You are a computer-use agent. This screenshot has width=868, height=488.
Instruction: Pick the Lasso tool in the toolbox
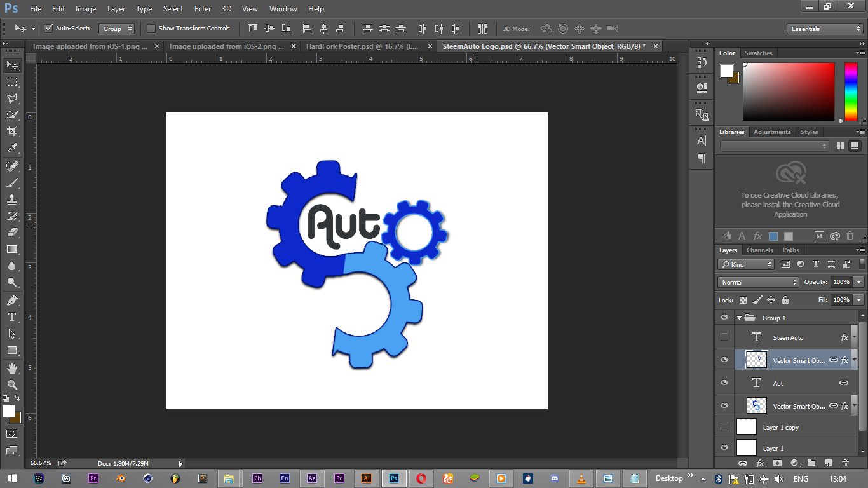(12, 98)
